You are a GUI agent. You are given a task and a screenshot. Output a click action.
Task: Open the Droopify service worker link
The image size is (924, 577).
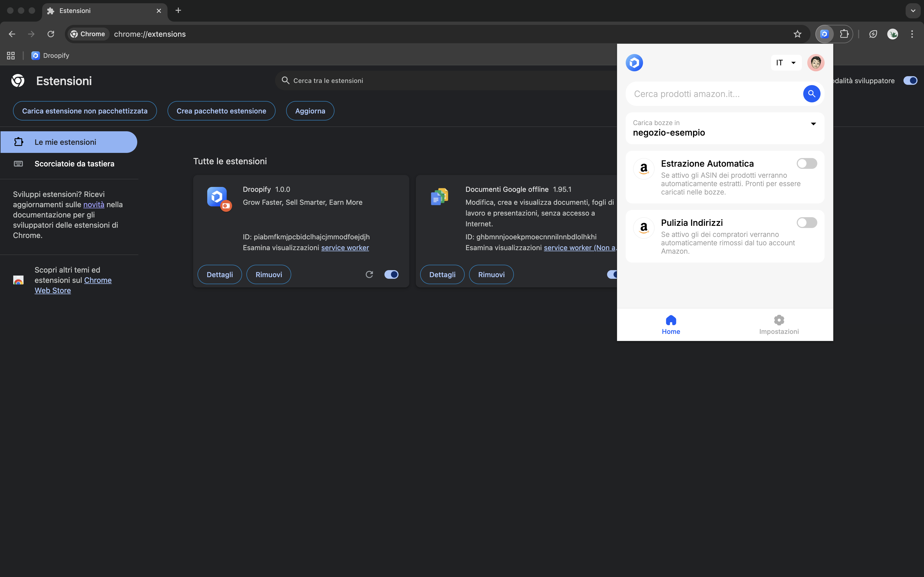pos(345,248)
